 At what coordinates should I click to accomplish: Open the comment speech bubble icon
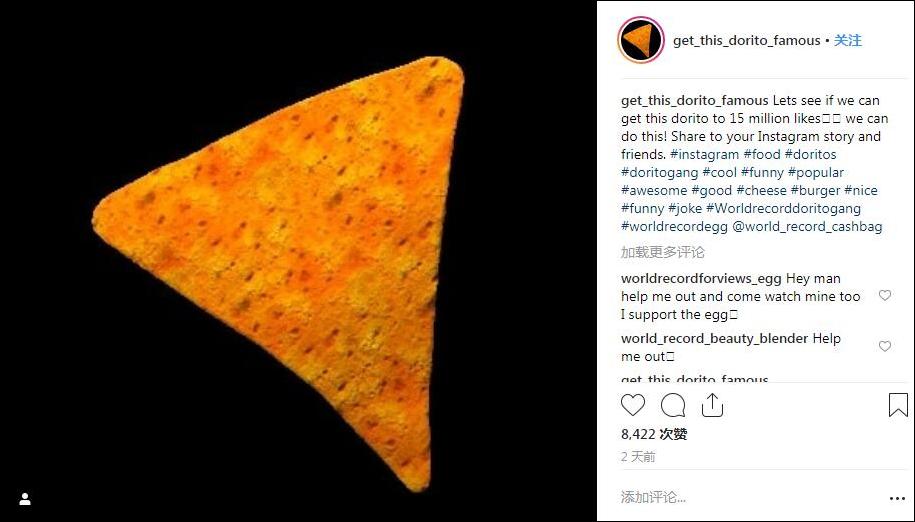click(x=673, y=405)
